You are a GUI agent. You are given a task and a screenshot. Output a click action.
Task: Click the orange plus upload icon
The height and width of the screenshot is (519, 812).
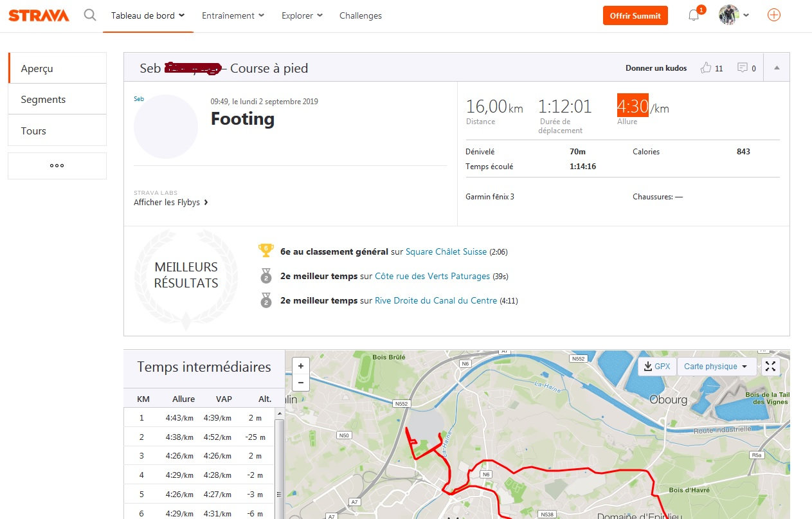[x=774, y=15]
